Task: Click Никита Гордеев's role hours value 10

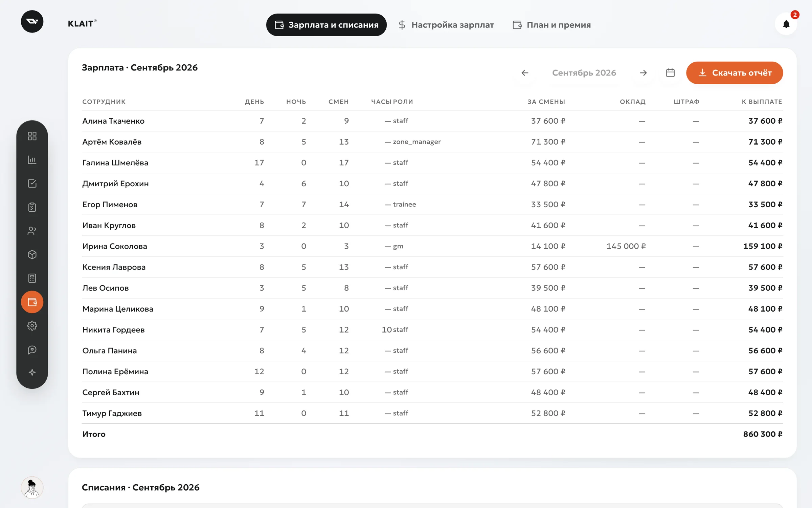Action: pos(387,330)
